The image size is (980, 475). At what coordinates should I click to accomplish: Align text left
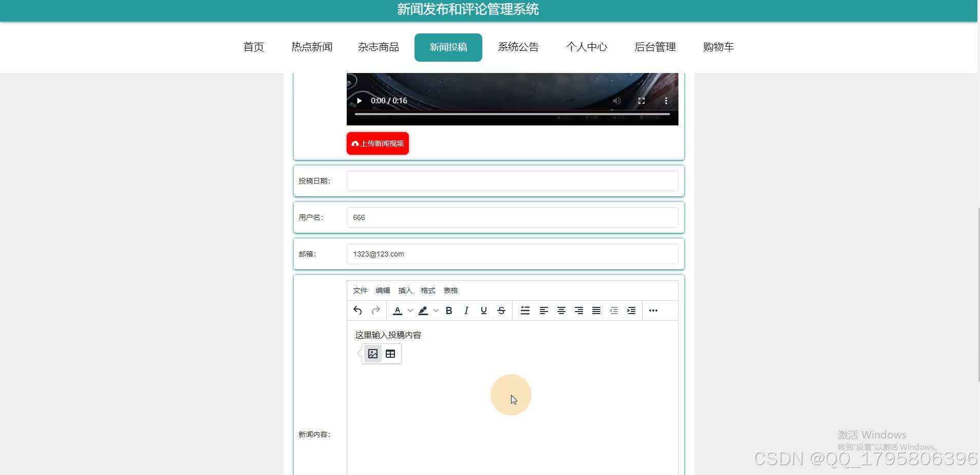pos(543,310)
